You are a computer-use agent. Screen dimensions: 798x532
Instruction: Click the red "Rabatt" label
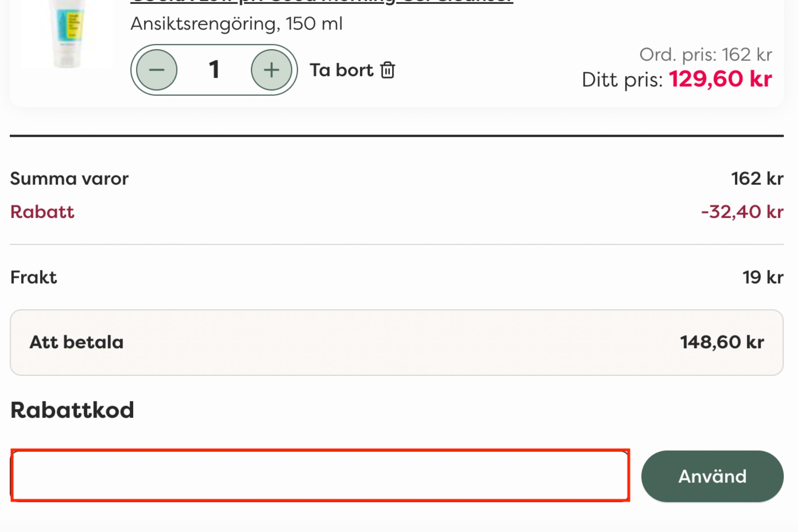pyautogui.click(x=42, y=212)
